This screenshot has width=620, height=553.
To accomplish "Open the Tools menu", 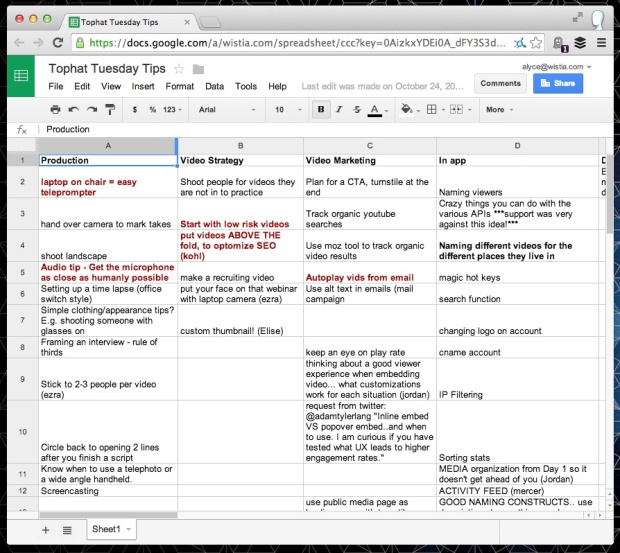I will 246,86.
